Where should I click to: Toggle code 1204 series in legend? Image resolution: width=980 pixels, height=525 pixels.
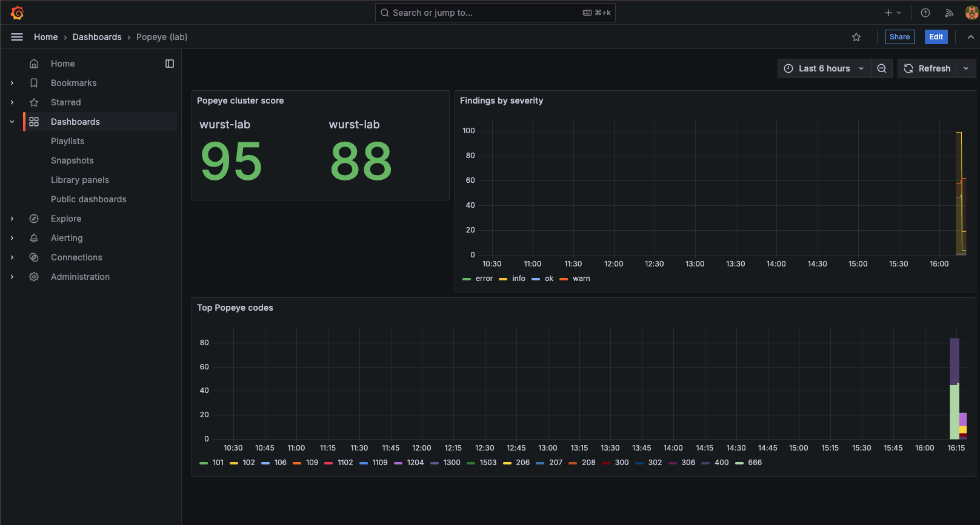[x=415, y=463]
